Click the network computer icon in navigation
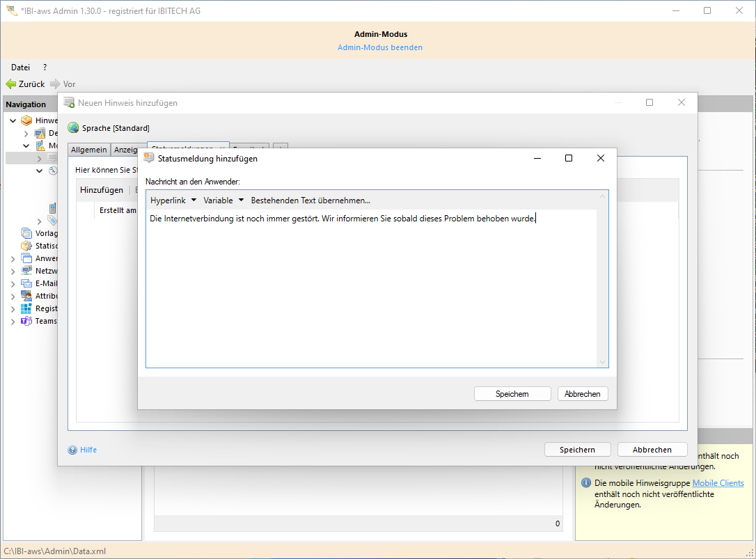The height and width of the screenshot is (559, 756). (x=26, y=271)
